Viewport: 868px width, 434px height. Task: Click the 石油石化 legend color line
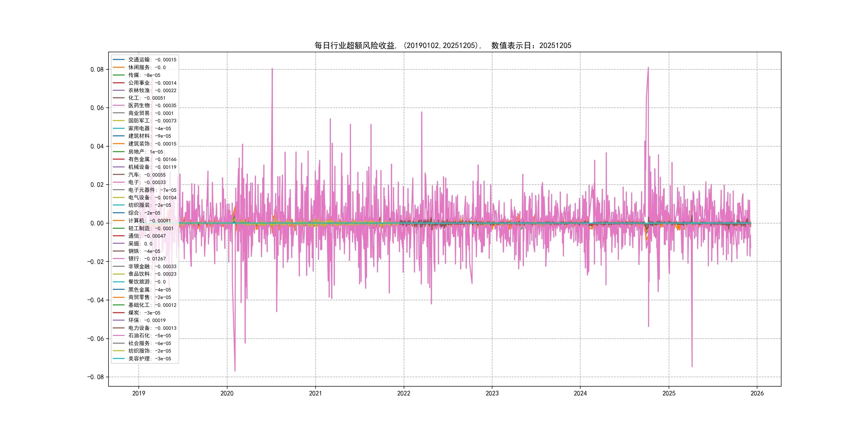[x=119, y=336]
